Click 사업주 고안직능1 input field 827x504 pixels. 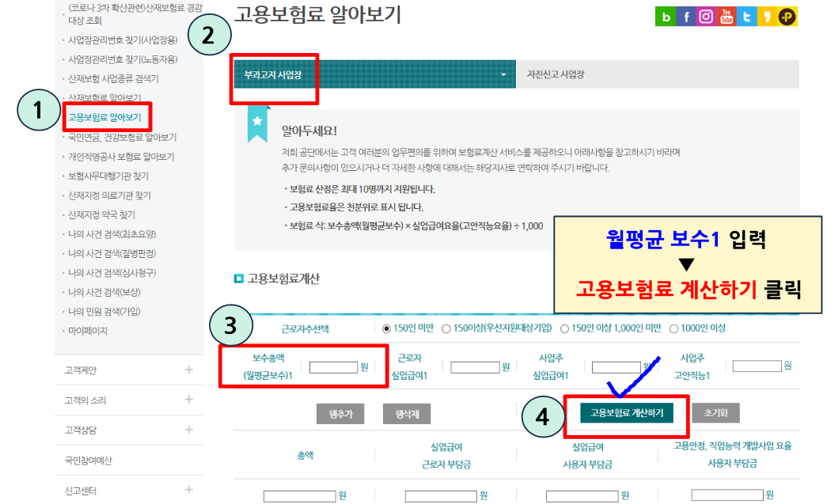[x=757, y=366]
